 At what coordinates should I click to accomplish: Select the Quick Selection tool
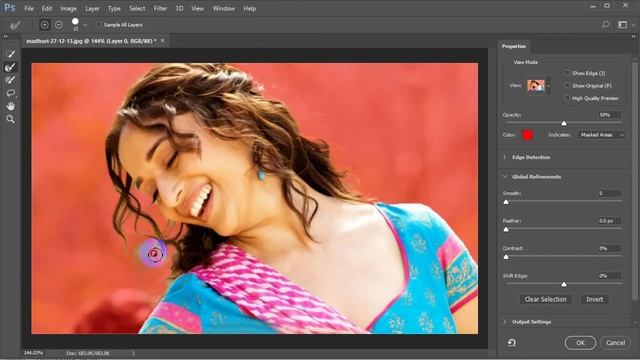pos(11,54)
